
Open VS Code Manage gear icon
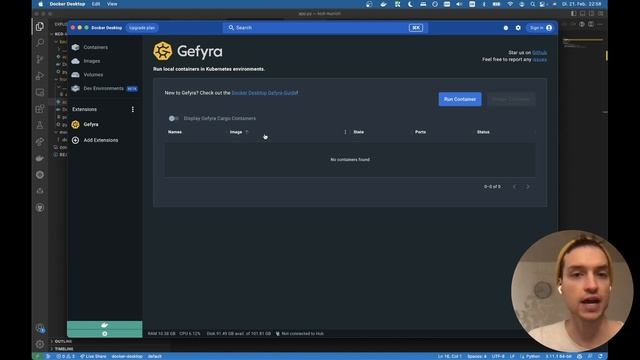coord(40,344)
